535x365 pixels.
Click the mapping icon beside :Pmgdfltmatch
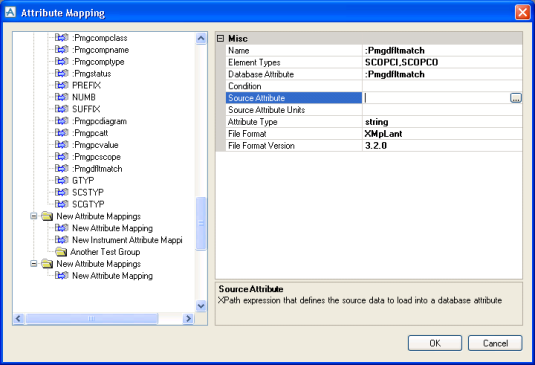point(61,169)
